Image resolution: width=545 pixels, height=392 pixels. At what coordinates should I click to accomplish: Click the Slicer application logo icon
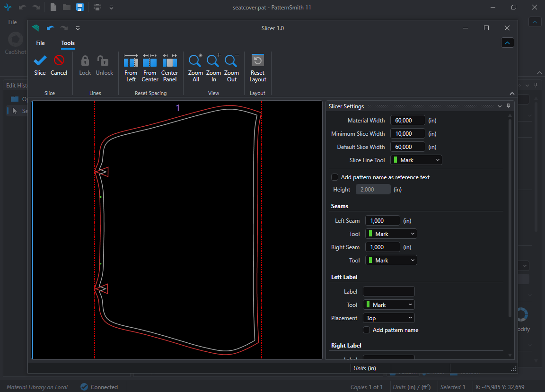pyautogui.click(x=35, y=28)
